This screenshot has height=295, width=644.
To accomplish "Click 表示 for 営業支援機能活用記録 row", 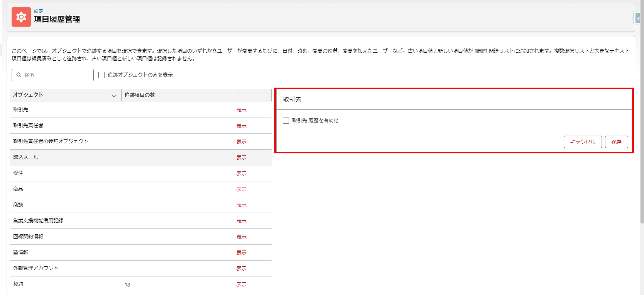I will tap(241, 221).
